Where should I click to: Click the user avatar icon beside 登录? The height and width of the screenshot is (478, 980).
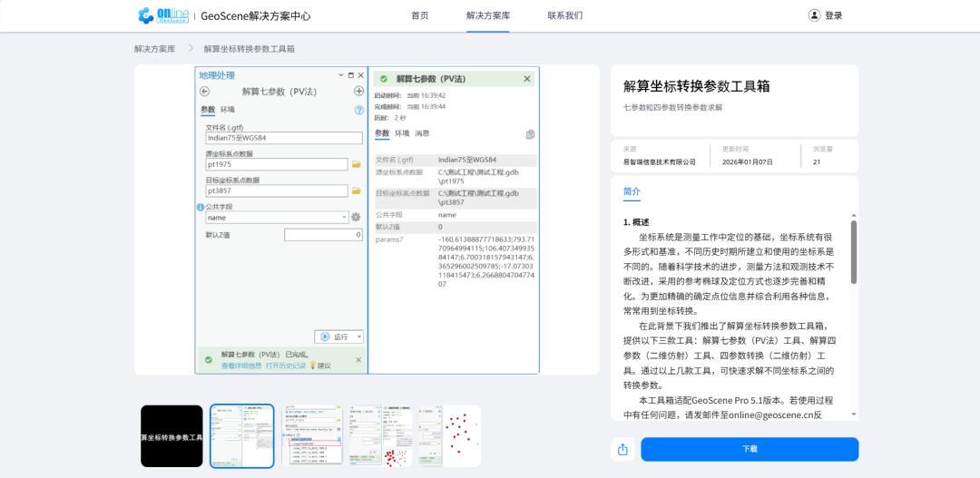click(x=814, y=15)
